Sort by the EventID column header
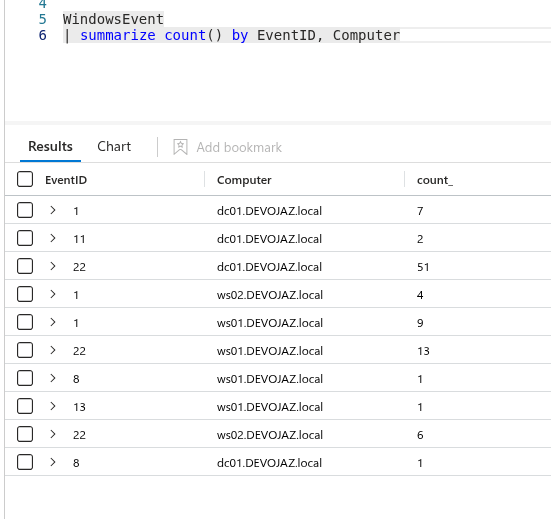Screen dimensions: 551x519 66,180
